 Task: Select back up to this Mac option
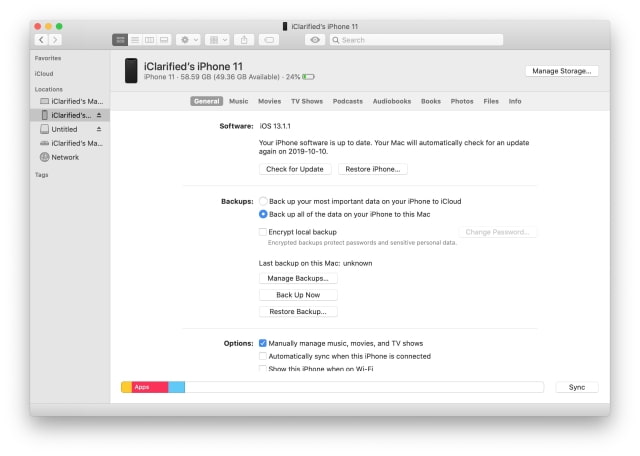[263, 214]
